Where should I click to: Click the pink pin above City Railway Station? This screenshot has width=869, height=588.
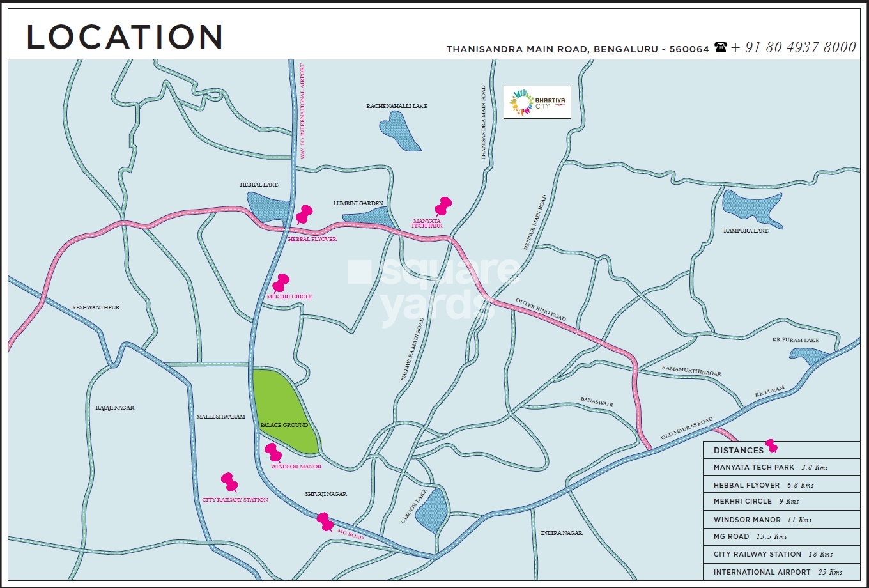229,483
